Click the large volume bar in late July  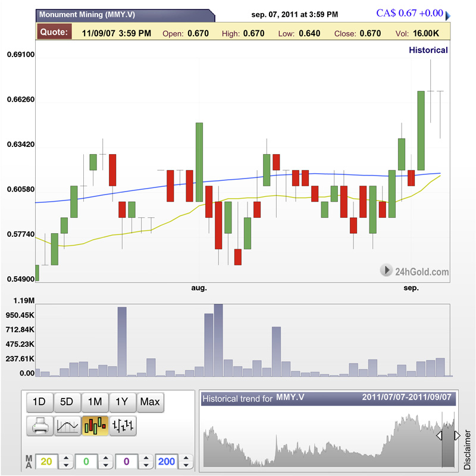pyautogui.click(x=122, y=342)
